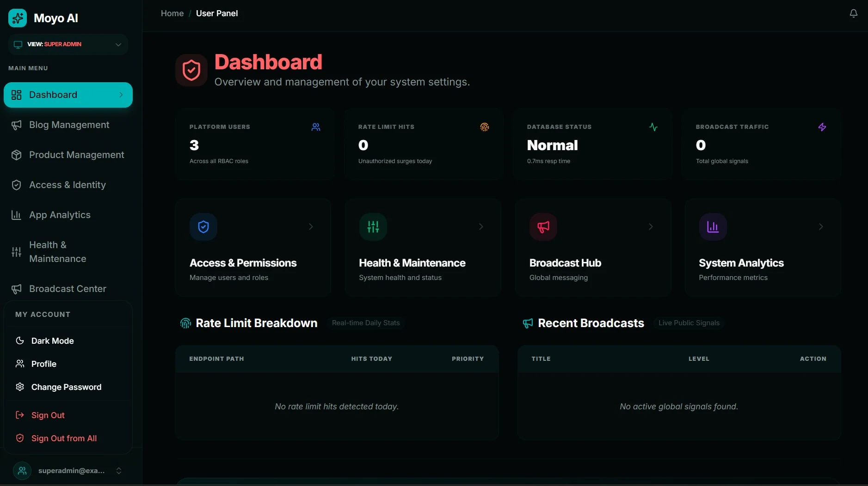Click the megaphone icon on Broadcast Hub card
Viewport: 868px width, 486px height.
[543, 226]
